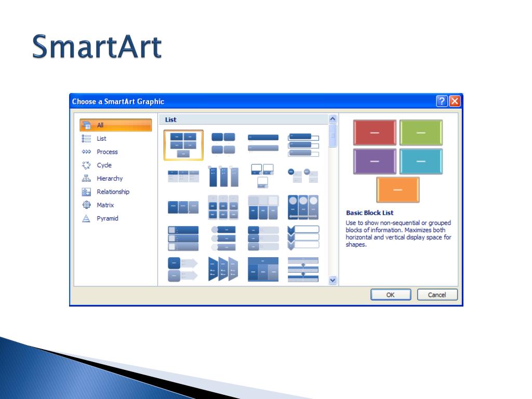
Task: Choose layout with three adjoining blue blocks
Action: coord(183,207)
